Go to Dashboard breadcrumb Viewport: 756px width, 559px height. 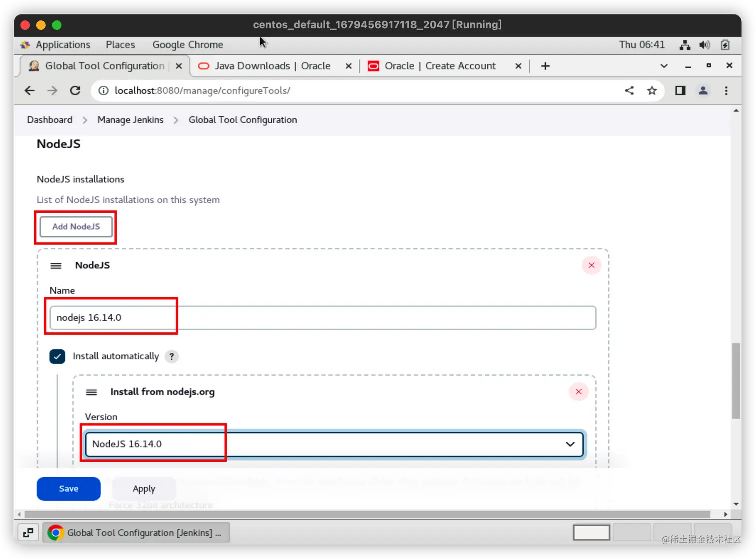pos(50,120)
